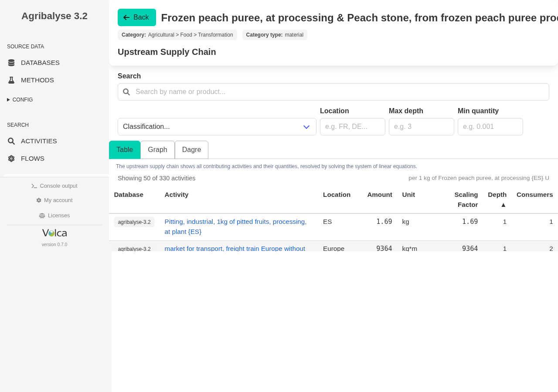Click the Consumers column header
The width and height of the screenshot is (558, 392).
click(535, 195)
